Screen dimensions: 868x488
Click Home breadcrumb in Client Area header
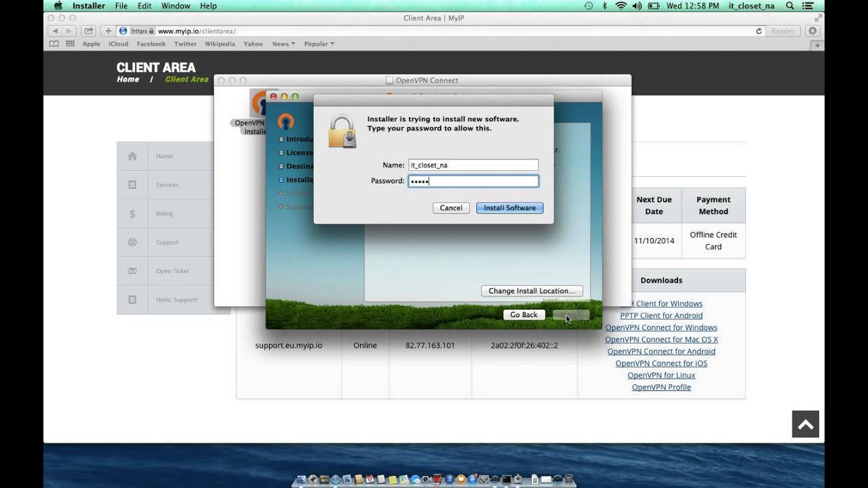pos(127,79)
